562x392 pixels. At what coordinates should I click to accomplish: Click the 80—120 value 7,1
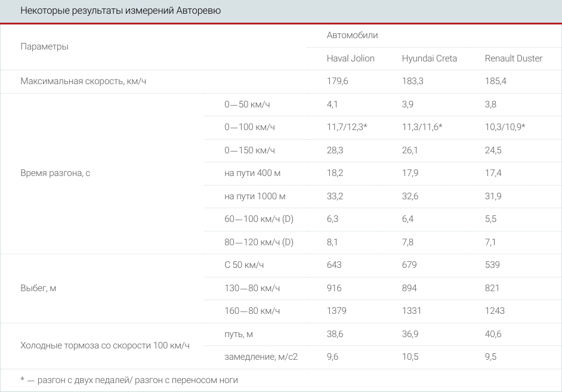tap(490, 243)
